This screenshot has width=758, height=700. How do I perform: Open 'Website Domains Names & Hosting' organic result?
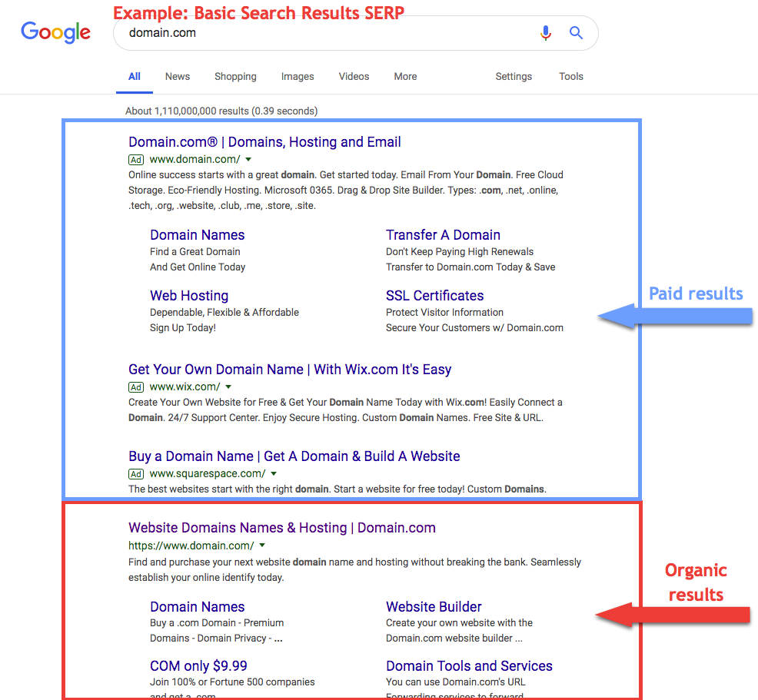click(x=282, y=528)
